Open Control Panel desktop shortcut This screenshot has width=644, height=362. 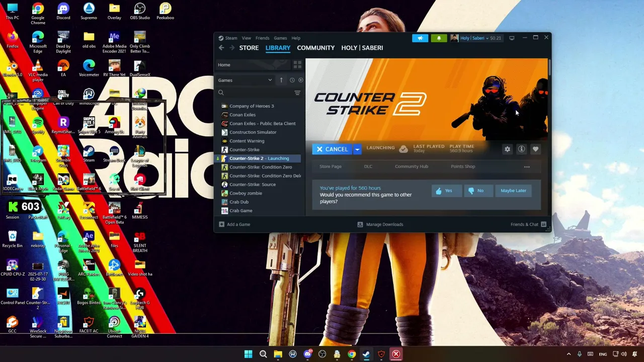click(13, 296)
